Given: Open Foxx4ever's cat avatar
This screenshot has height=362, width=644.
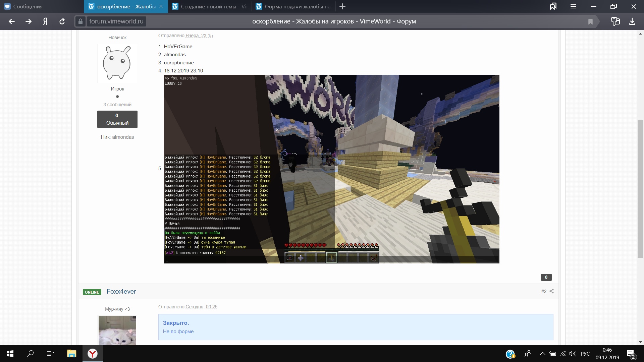Looking at the screenshot, I should 117,330.
